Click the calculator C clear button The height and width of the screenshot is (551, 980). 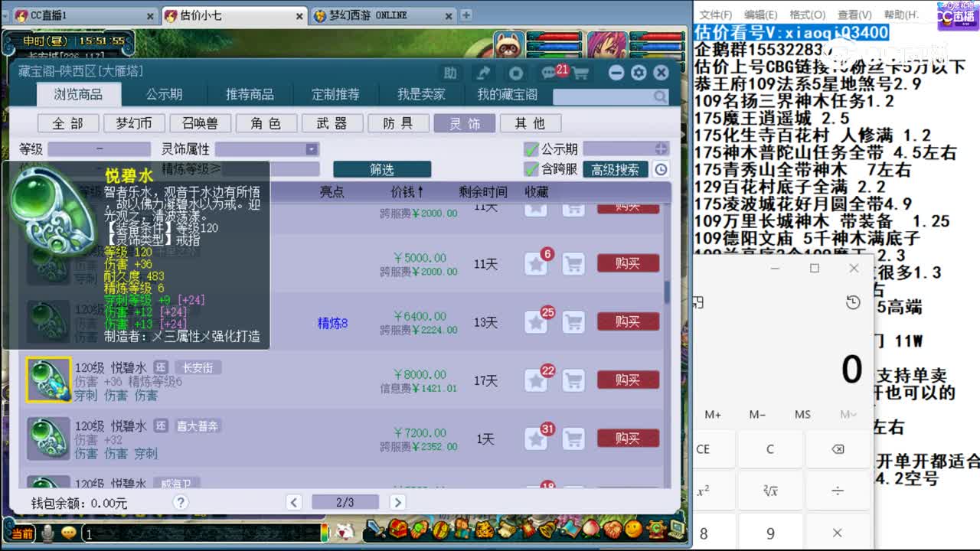click(x=769, y=449)
